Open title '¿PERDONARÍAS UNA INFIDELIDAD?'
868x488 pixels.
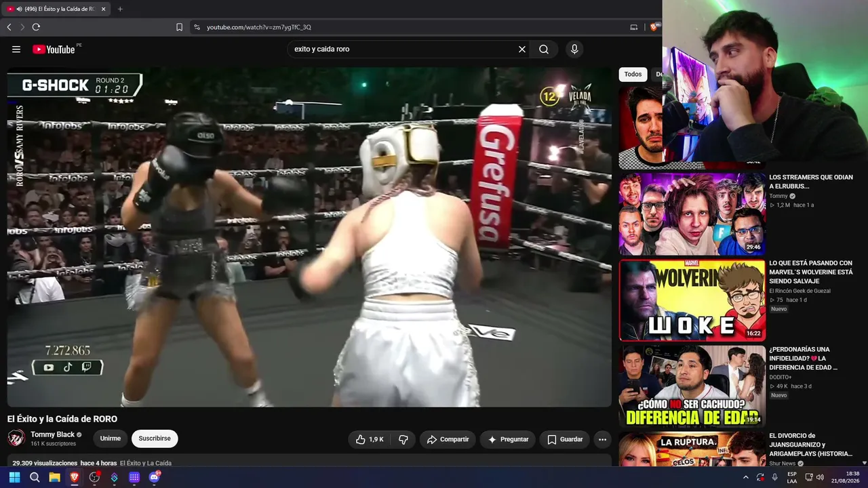point(804,359)
